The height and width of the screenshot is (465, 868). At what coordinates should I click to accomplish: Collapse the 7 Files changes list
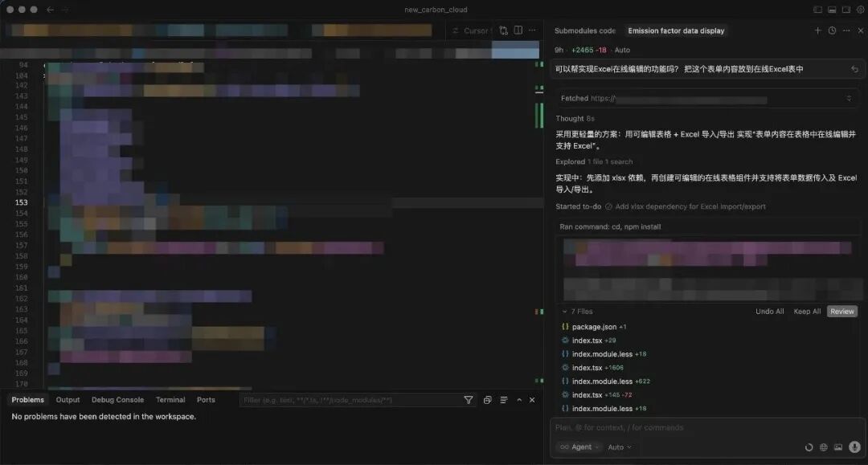[564, 312]
